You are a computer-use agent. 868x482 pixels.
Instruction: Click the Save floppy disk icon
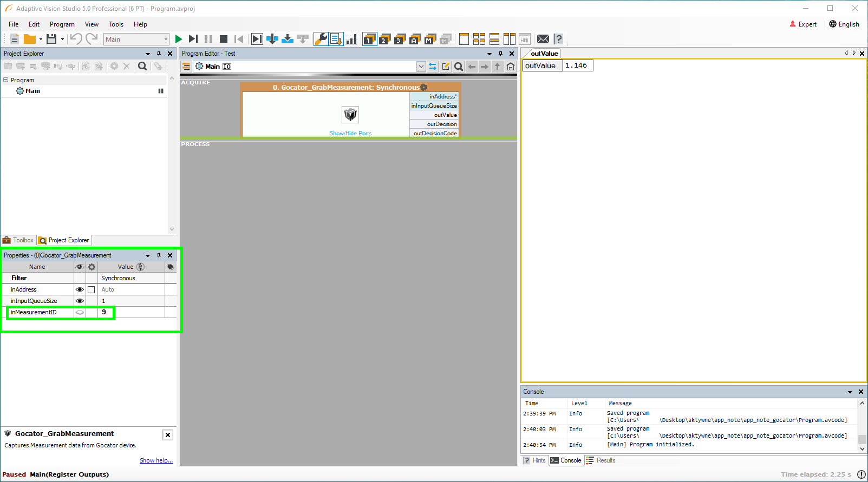(x=51, y=39)
